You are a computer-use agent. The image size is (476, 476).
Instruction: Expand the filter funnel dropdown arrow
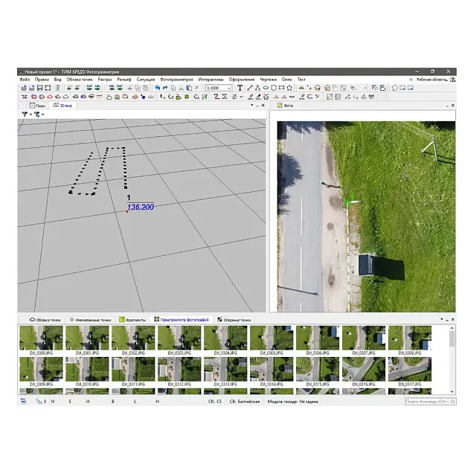tap(30, 115)
